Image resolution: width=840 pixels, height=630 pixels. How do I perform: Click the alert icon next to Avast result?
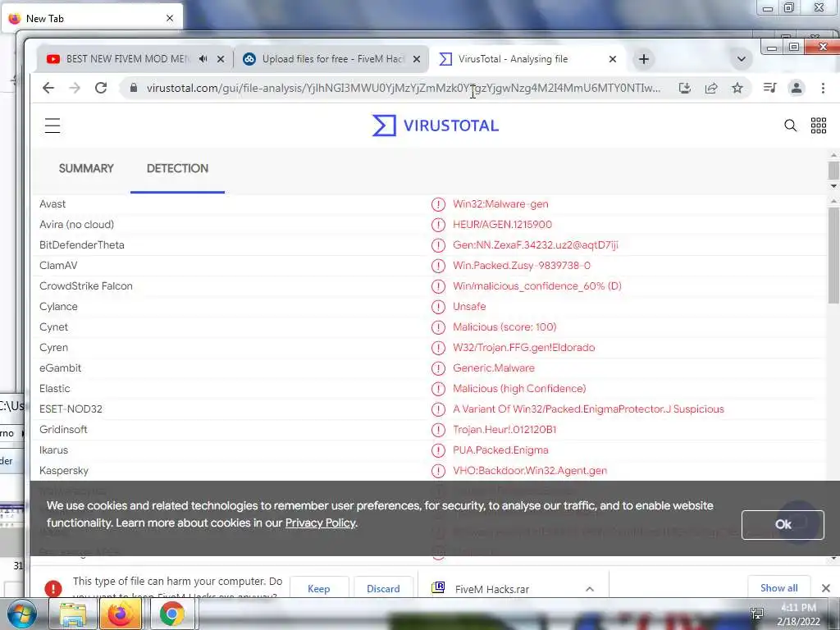click(x=438, y=204)
